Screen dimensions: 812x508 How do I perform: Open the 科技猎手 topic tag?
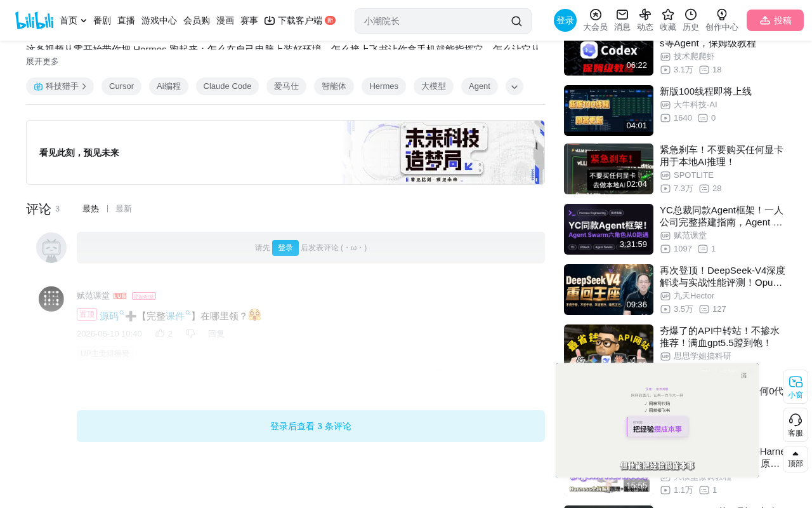click(60, 86)
